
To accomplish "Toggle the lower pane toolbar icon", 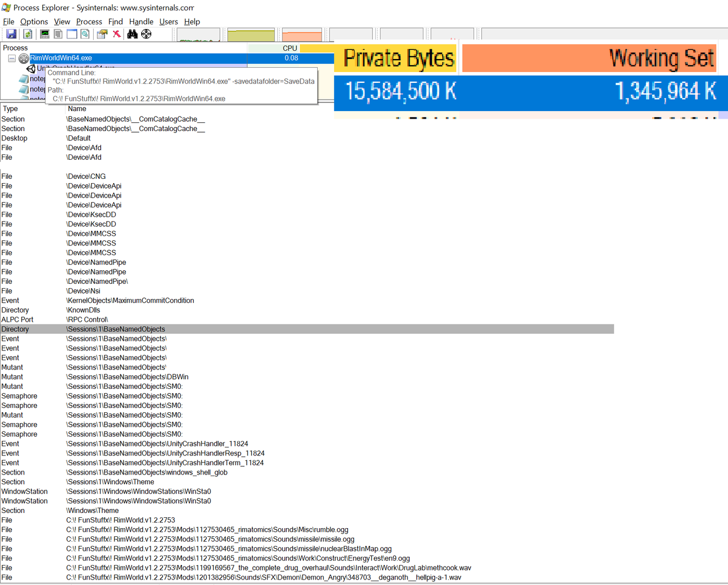I will click(x=72, y=34).
